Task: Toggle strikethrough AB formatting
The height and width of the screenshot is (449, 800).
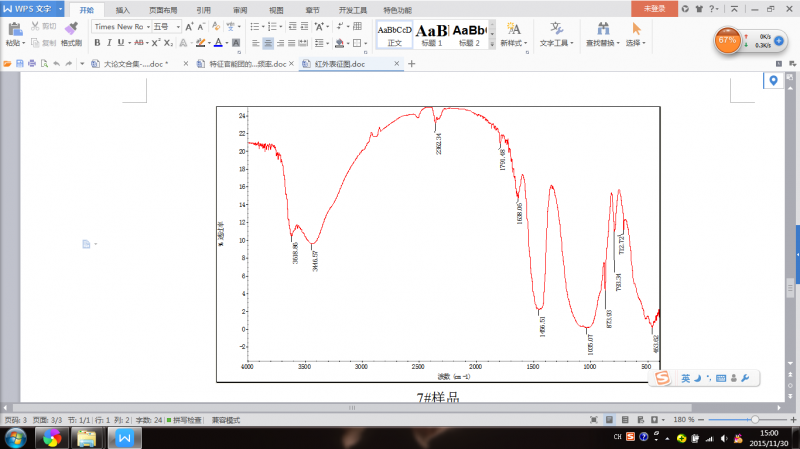Action: tap(139, 43)
